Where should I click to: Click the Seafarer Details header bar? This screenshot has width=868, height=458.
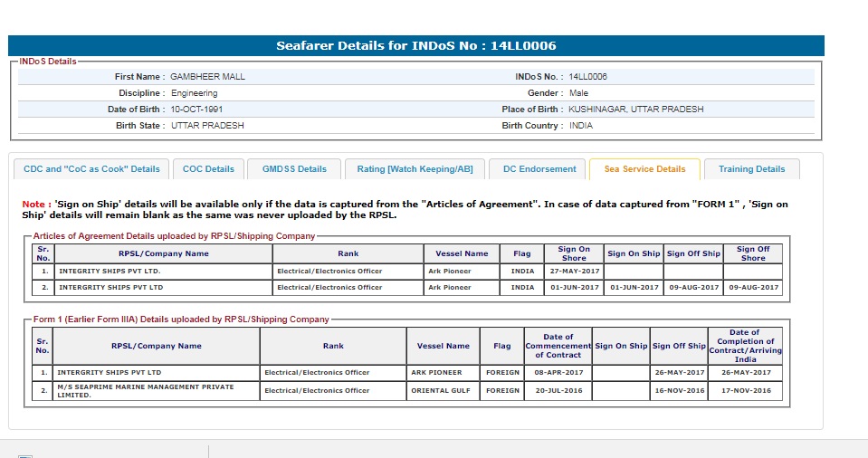pyautogui.click(x=416, y=46)
